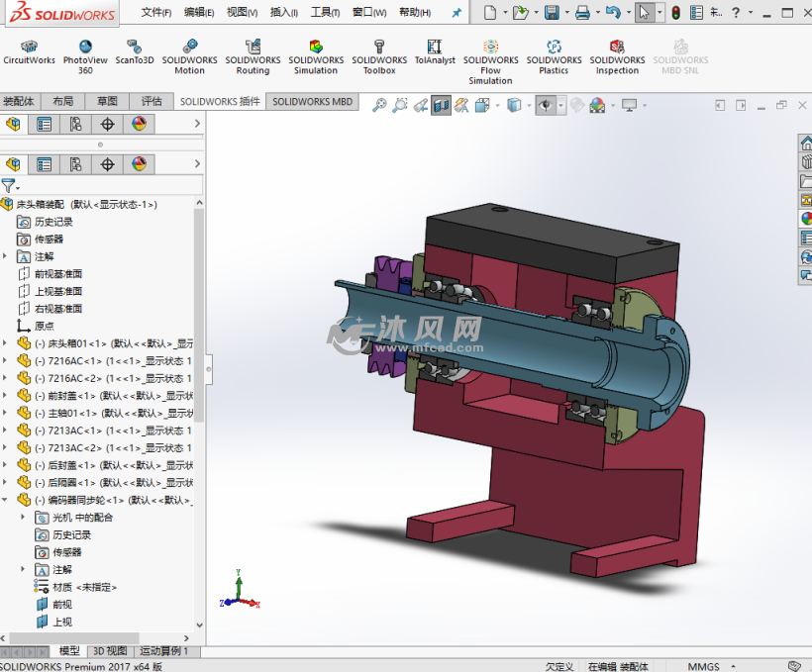This screenshot has height=672, width=812.
Task: Open the 帮助(H) menu
Action: (x=415, y=13)
